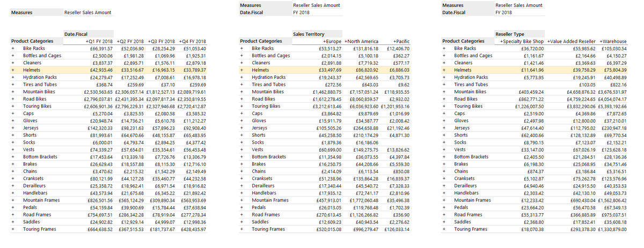644x248 pixels.
Task: Expand Mountain Bikes row in quarterly fiscal table
Action: 12,92
